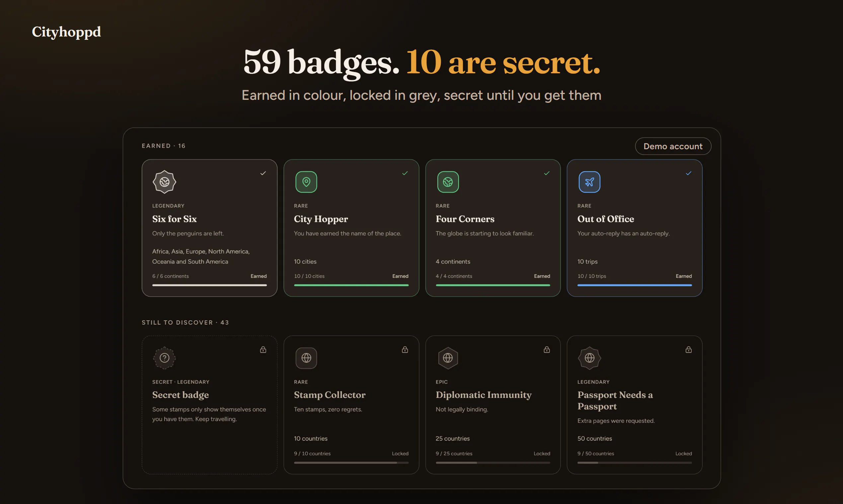This screenshot has width=843, height=504.
Task: Click the Secret badge question mark icon
Action: coord(165,358)
